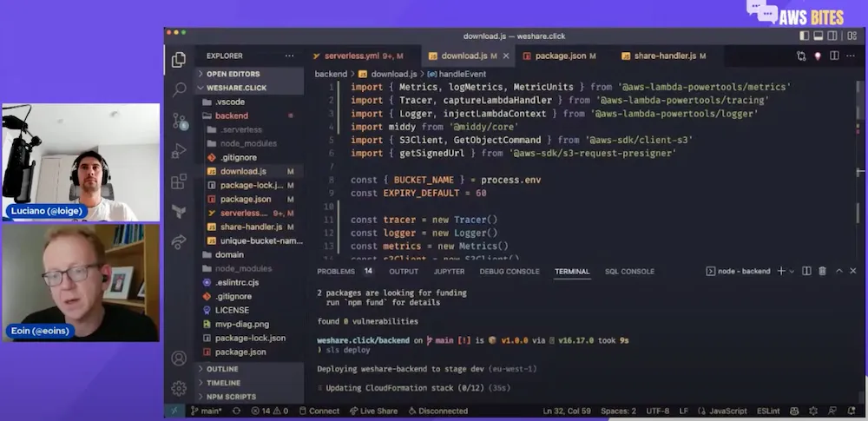Click the Ln 32, Col 59 cursor position indicator

568,411
